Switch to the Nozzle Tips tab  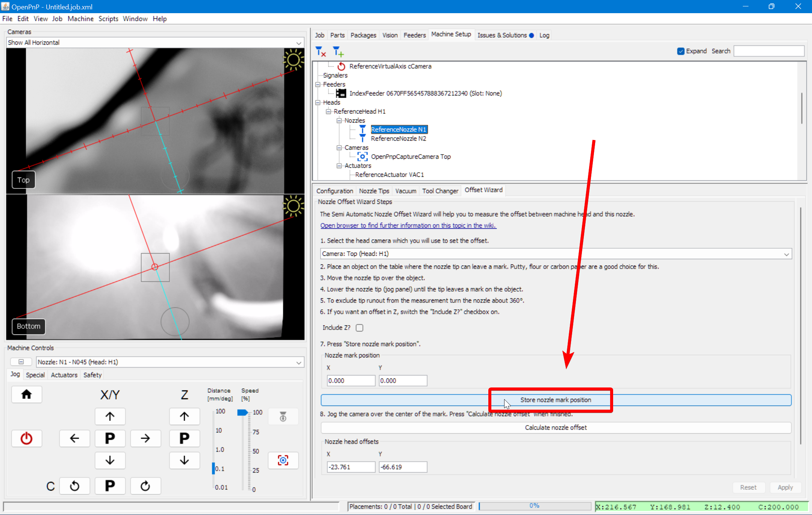(x=374, y=191)
